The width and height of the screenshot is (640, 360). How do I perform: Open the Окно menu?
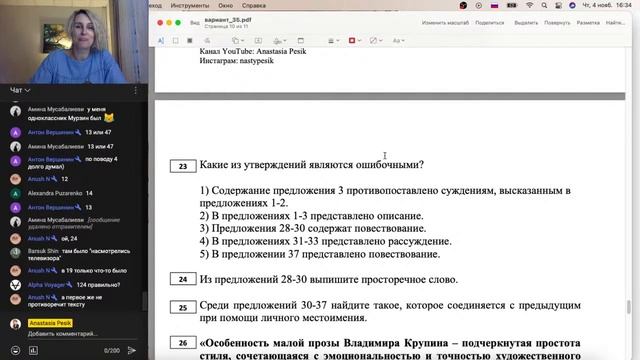225,6
